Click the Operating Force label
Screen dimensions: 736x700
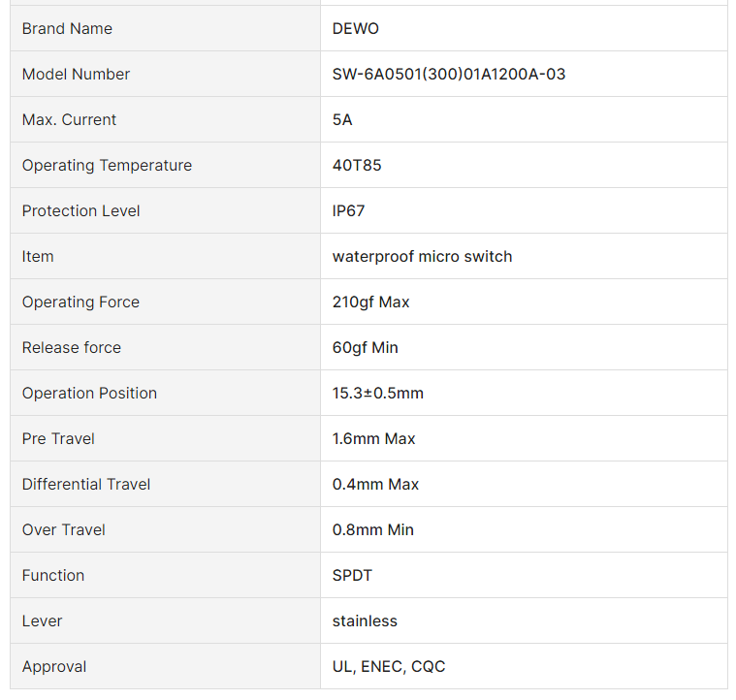[x=80, y=302]
